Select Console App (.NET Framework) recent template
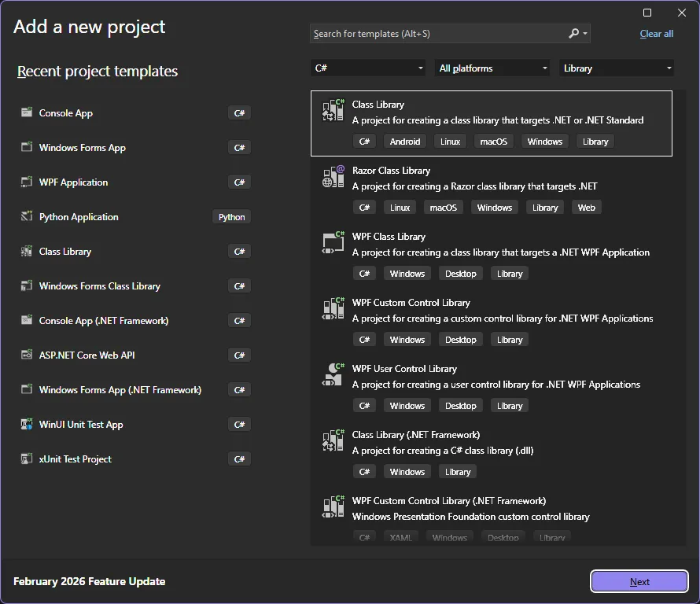The height and width of the screenshot is (604, 700). (x=136, y=321)
